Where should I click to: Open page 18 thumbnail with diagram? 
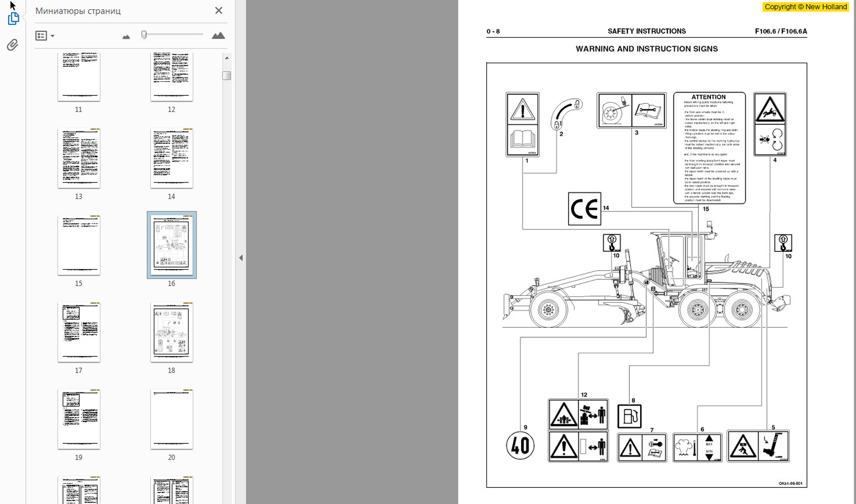pyautogui.click(x=171, y=332)
